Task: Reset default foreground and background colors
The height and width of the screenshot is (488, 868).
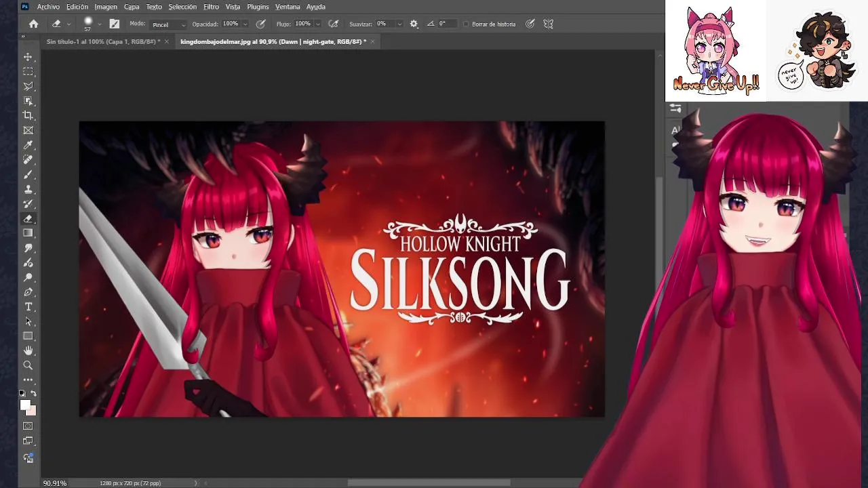Action: click(22, 393)
